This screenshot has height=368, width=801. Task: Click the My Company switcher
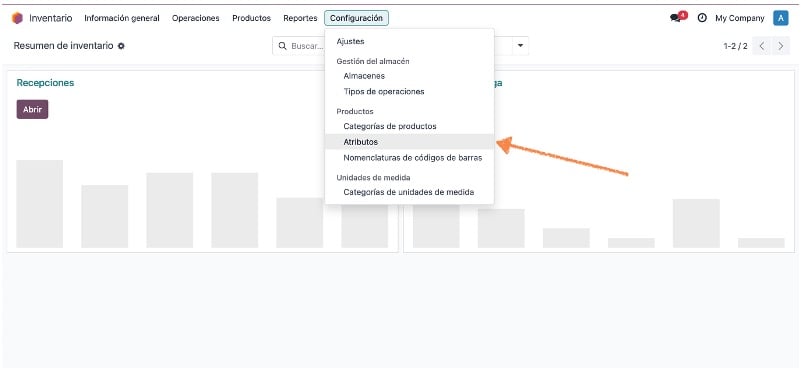(740, 18)
